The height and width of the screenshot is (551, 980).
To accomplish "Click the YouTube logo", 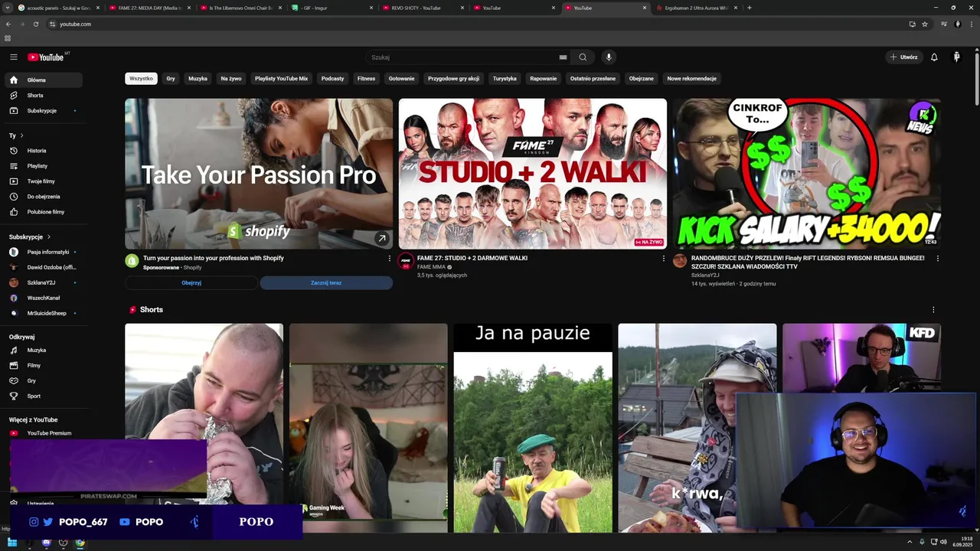I will click(x=46, y=57).
